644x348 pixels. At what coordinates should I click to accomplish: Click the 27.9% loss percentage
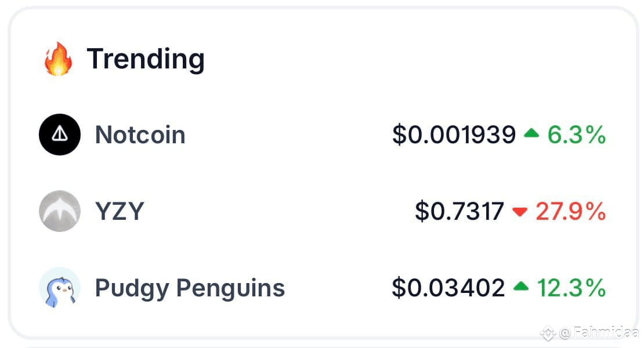pyautogui.click(x=571, y=211)
